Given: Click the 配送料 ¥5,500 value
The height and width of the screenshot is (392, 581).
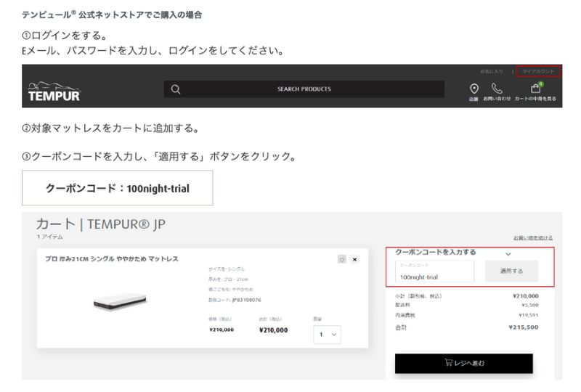Looking at the screenshot, I should (x=530, y=305).
